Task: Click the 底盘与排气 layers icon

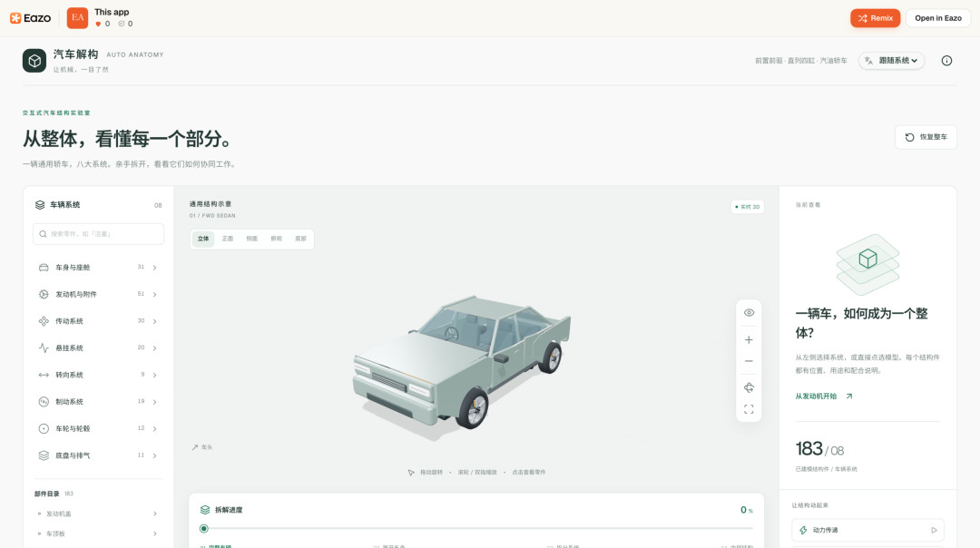Action: [44, 455]
